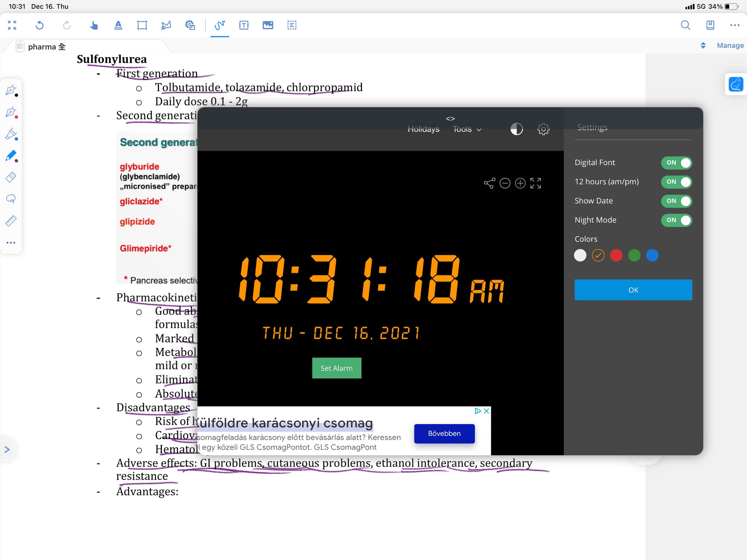Viewport: 747px width, 560px height.
Task: Turn off the Digital Font toggle
Action: point(677,163)
